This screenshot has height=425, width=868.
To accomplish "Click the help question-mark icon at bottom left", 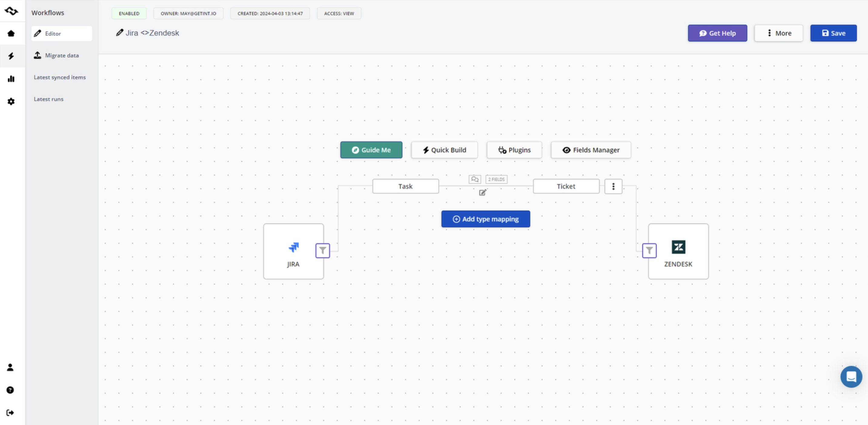I will (x=10, y=390).
